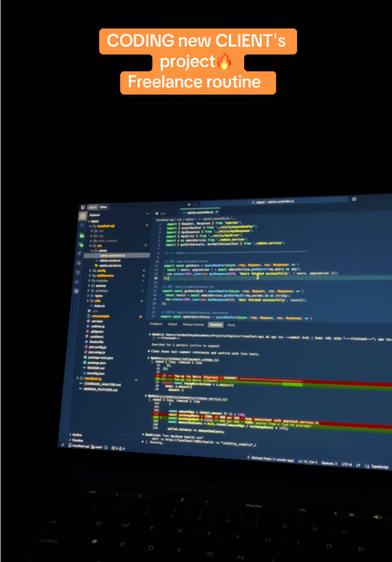Open .gitignore in the file tree
The width and height of the screenshot is (392, 562).
(x=94, y=331)
